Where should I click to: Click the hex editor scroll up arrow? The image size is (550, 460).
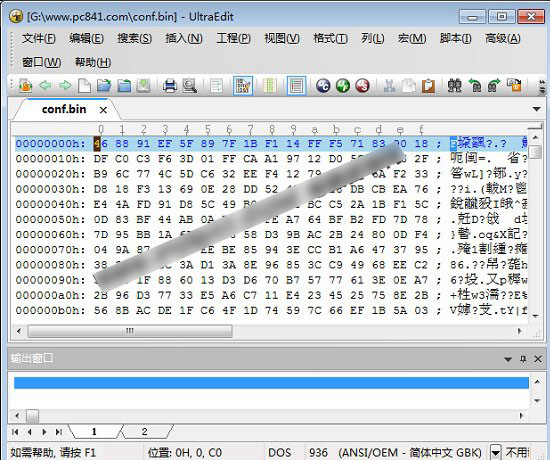(x=535, y=137)
